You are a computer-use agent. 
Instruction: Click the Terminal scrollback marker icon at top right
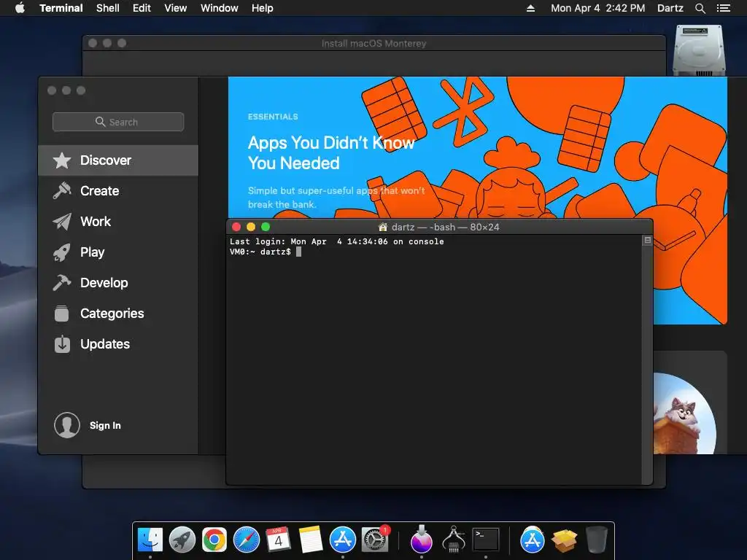[648, 241]
